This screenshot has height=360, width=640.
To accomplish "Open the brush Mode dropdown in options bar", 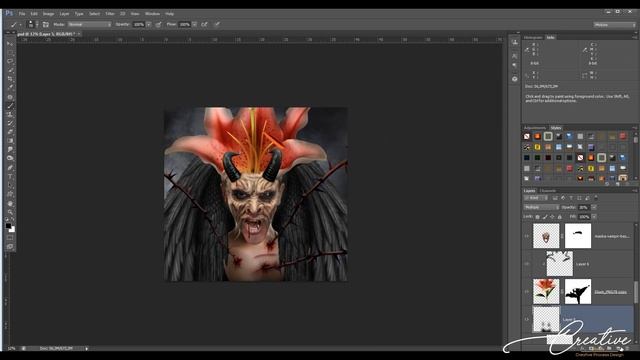I will tap(89, 24).
